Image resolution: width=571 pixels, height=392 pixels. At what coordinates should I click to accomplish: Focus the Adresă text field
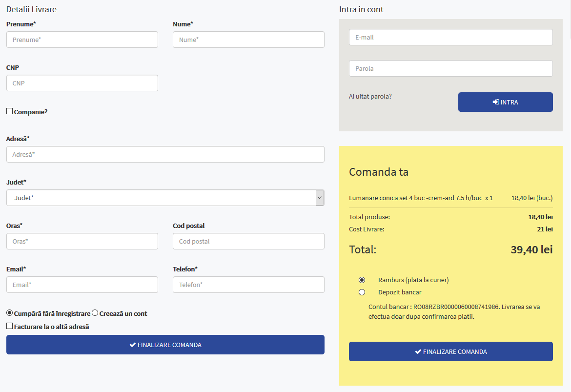point(165,154)
